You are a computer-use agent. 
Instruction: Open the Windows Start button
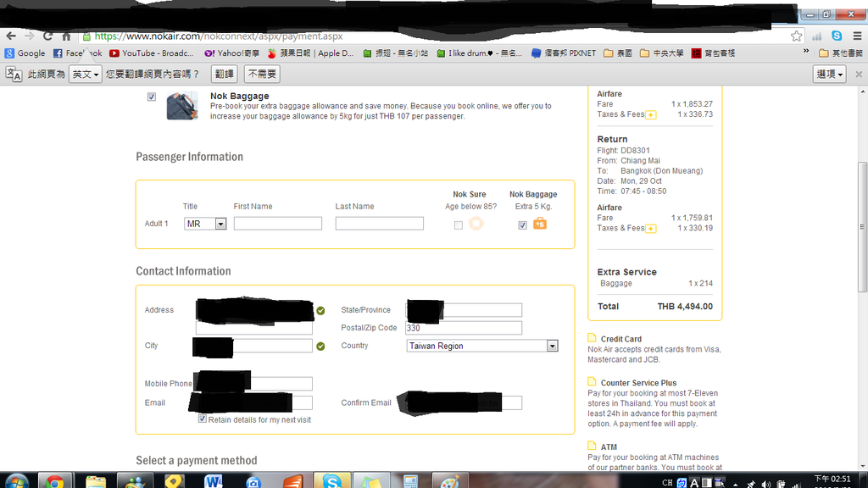pos(17,480)
